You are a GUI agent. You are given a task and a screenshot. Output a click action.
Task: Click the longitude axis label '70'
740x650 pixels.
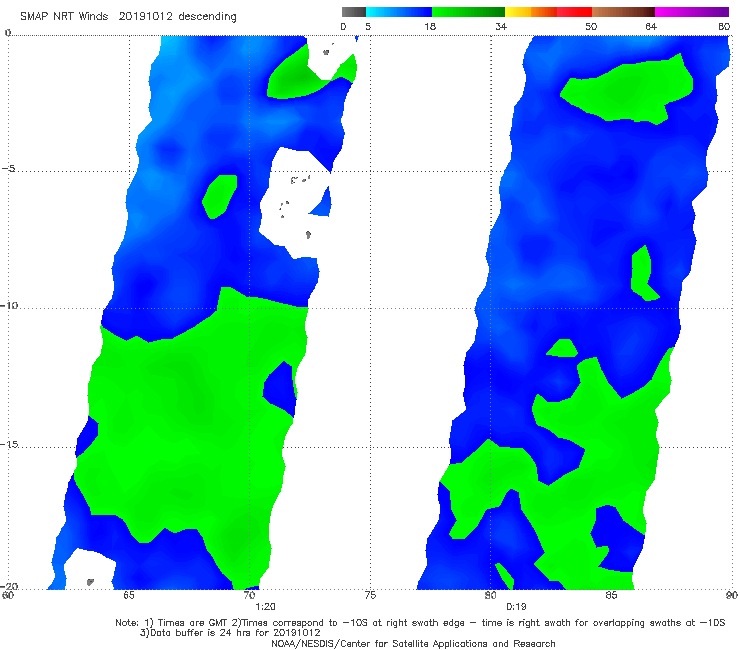pos(249,595)
